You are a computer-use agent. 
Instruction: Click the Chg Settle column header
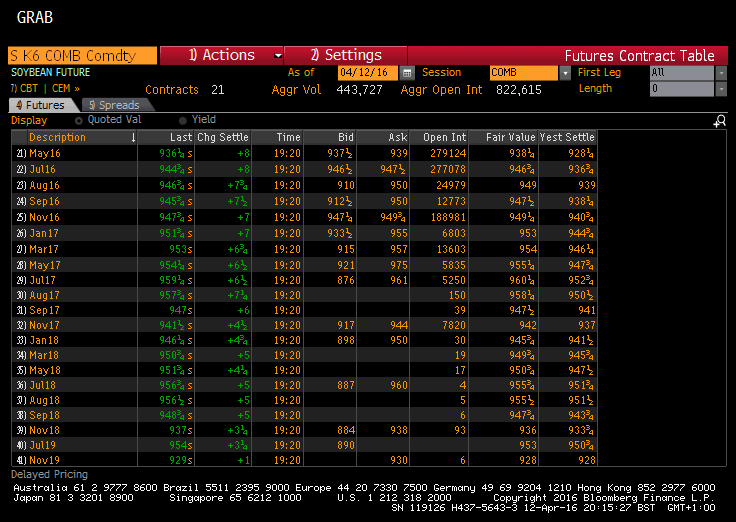pyautogui.click(x=222, y=137)
